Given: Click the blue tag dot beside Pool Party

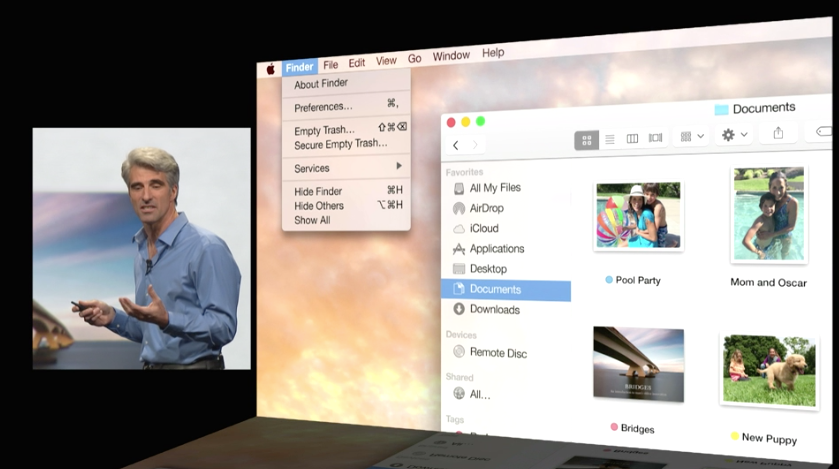Looking at the screenshot, I should point(609,280).
